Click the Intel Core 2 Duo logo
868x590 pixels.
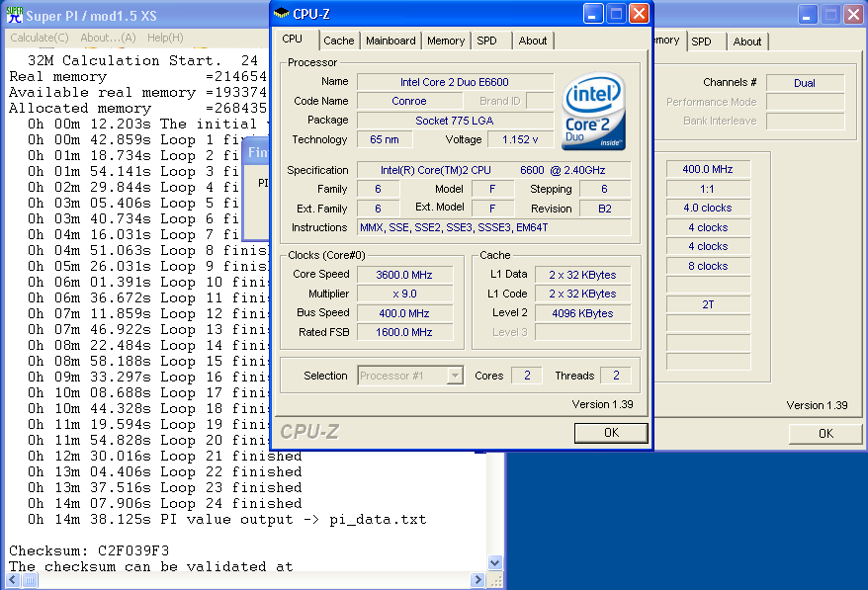[x=593, y=112]
